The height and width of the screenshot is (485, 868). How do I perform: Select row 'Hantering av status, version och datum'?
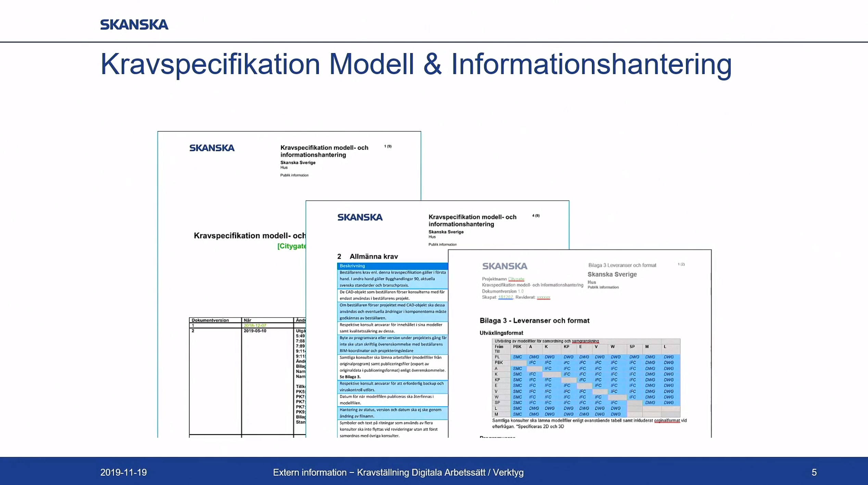(x=392, y=413)
